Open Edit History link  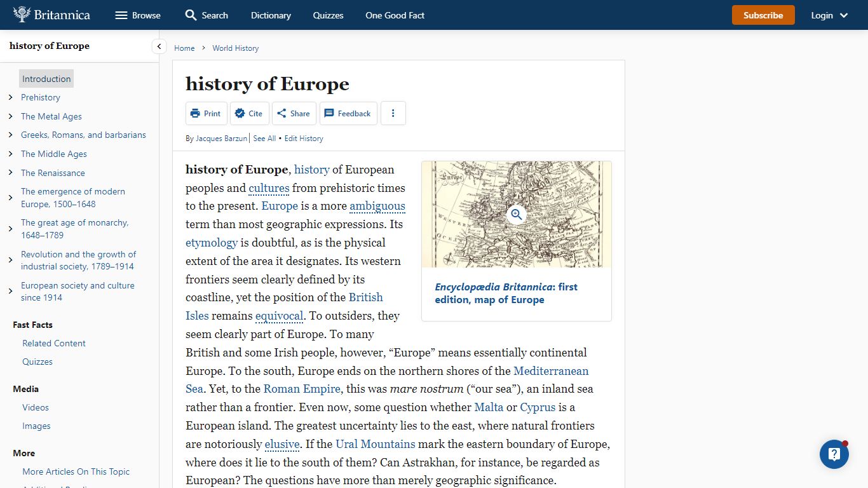304,139
